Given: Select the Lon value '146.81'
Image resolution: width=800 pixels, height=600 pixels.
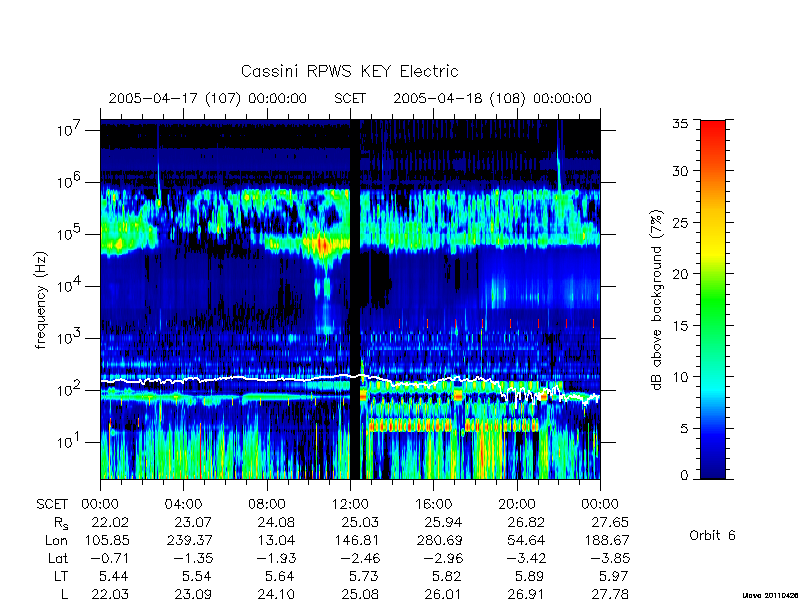Looking at the screenshot, I should click(x=357, y=540).
